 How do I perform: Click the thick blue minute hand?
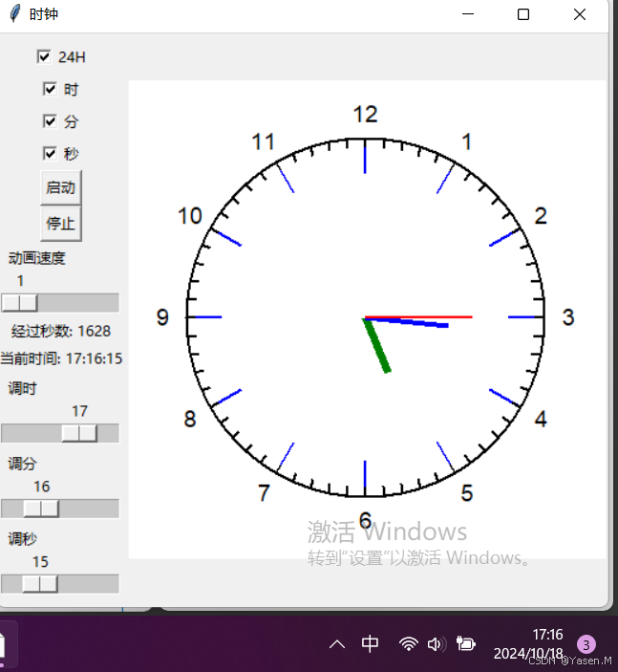tap(407, 322)
